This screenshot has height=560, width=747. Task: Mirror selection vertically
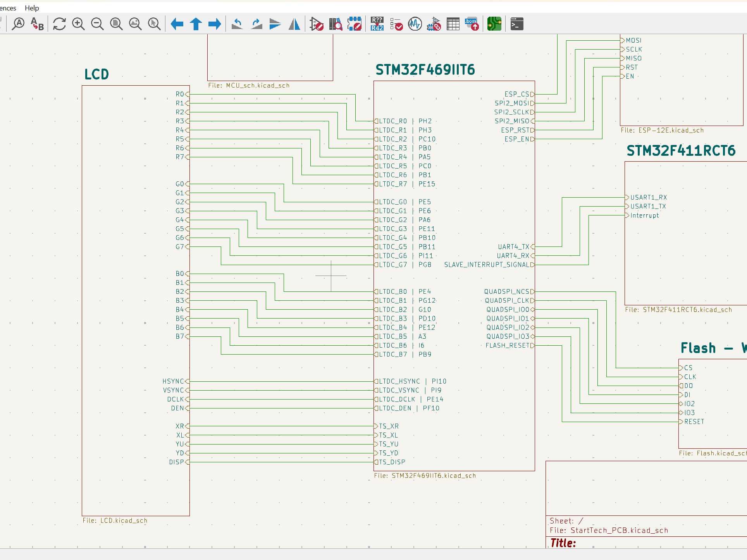tap(275, 24)
